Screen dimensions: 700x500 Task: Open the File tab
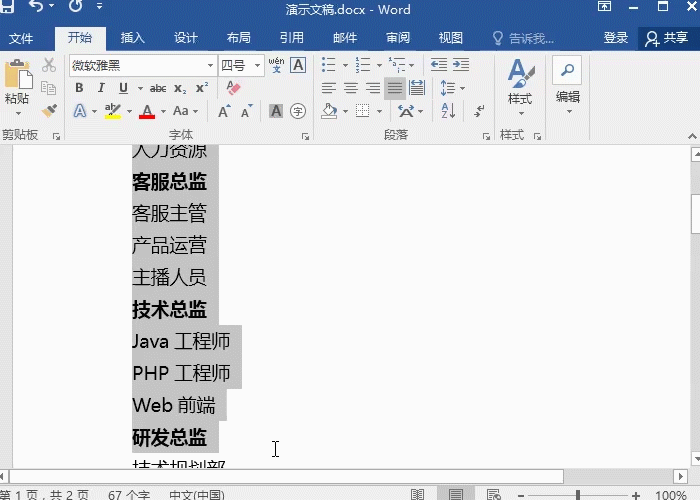[x=21, y=38]
